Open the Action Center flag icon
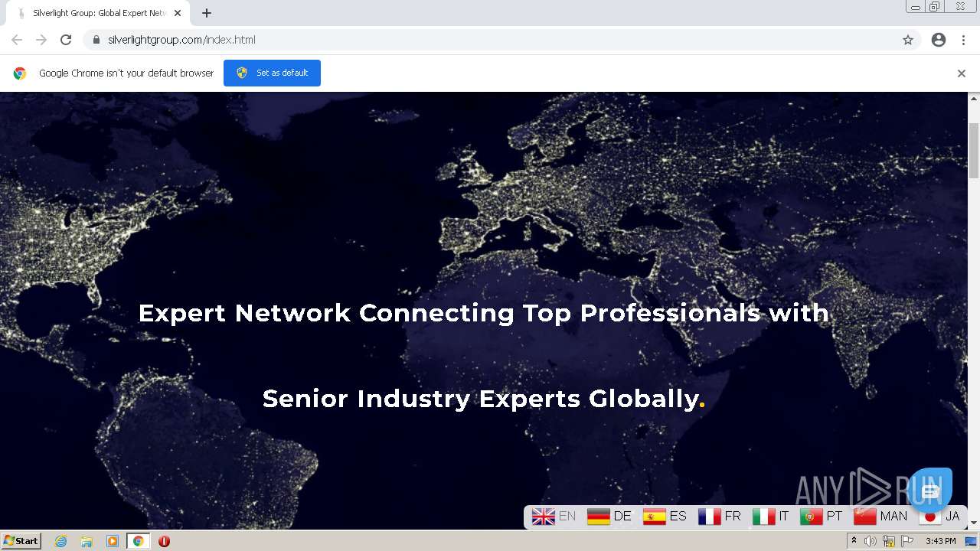The image size is (980, 551). (x=907, y=541)
